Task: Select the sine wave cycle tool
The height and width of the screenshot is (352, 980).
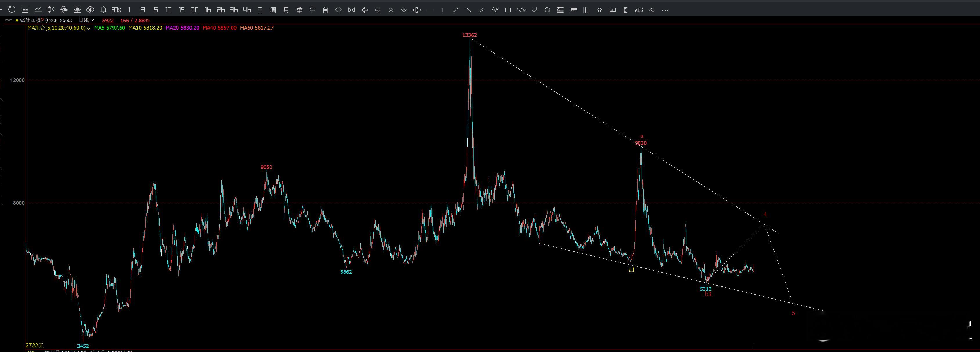Action: (521, 10)
